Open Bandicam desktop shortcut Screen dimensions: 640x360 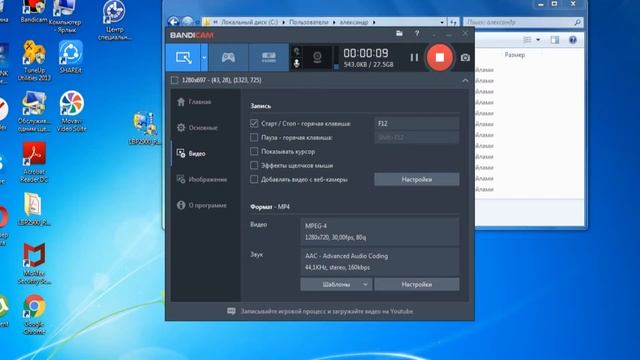[33, 11]
